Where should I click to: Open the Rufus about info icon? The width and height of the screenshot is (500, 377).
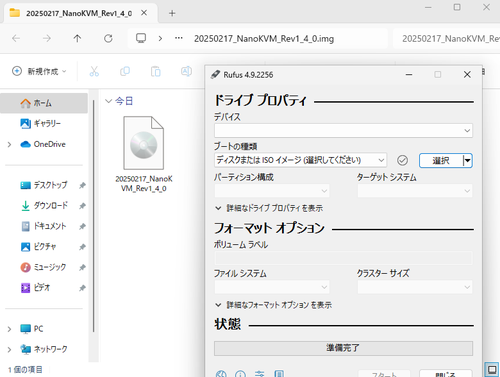240,374
